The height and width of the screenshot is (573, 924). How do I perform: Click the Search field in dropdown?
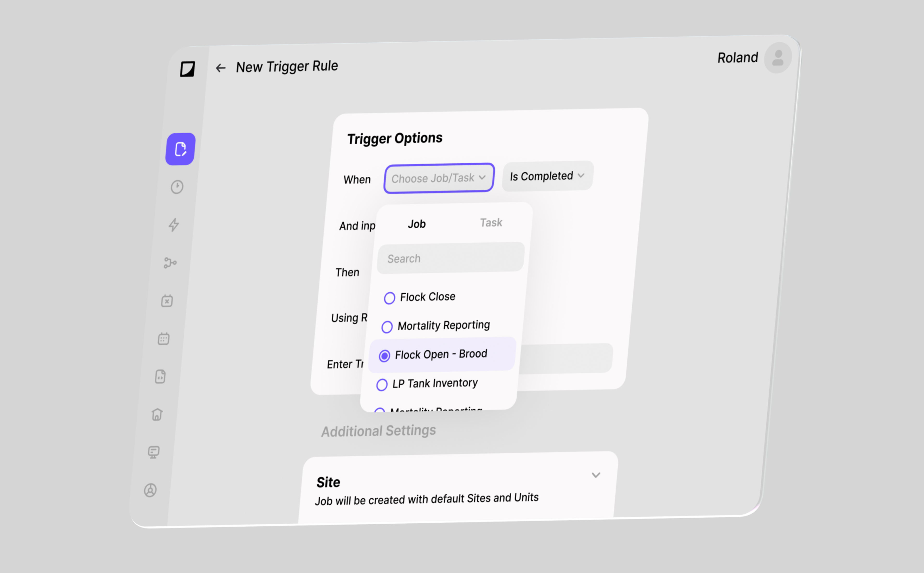[x=451, y=258]
